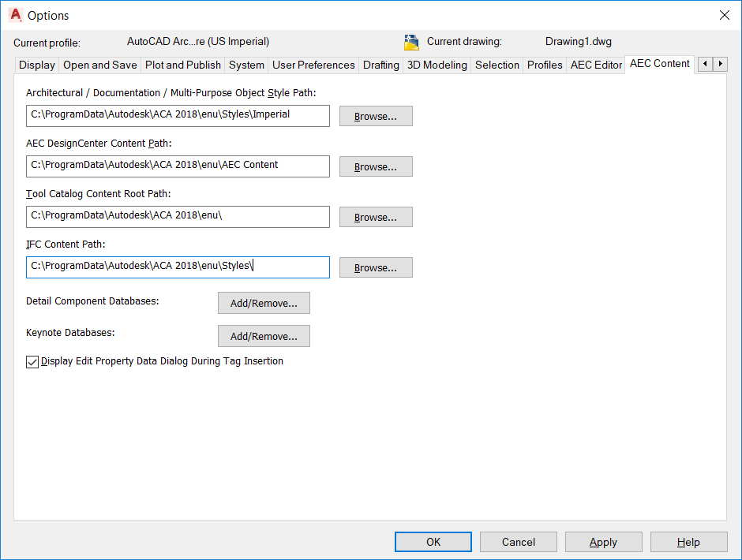Select the 3D Modeling tab
Image resolution: width=742 pixels, height=560 pixels.
[x=437, y=65]
